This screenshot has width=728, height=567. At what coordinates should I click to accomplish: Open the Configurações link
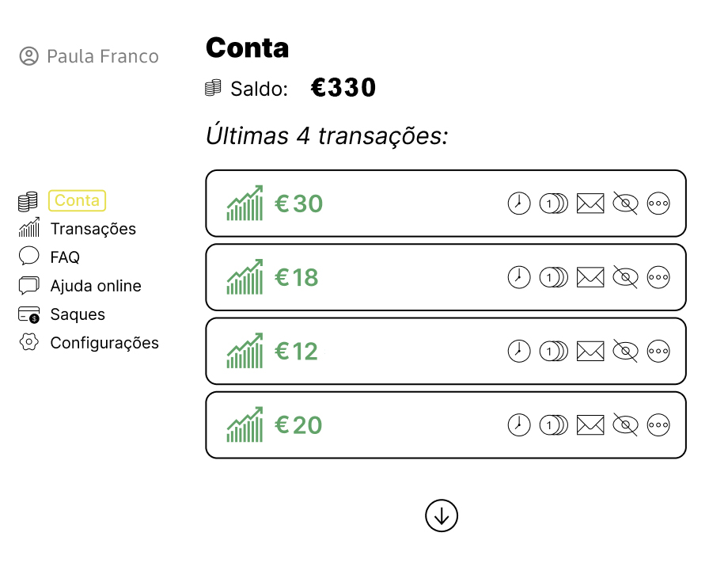click(104, 343)
